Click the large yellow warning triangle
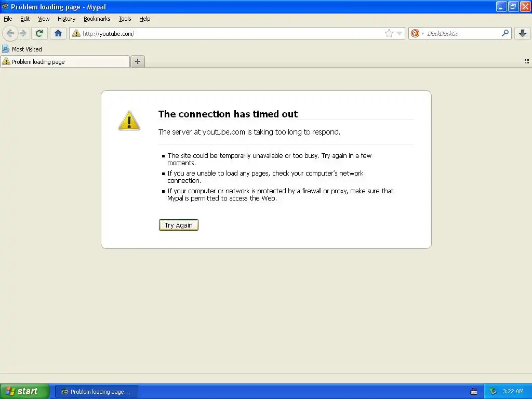 129,121
